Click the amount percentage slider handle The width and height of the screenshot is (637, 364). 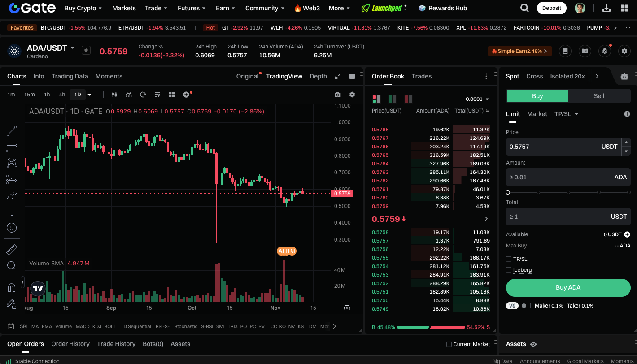[508, 192]
